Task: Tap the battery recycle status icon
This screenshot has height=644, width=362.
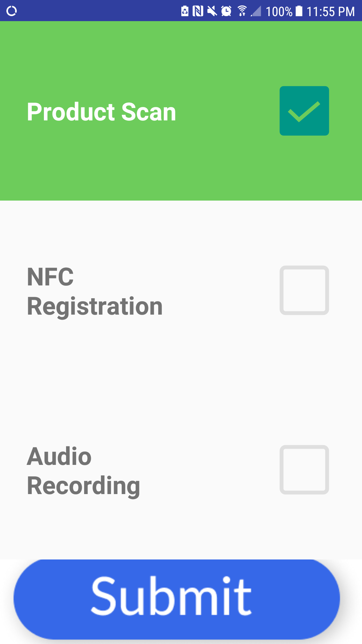Action: pyautogui.click(x=185, y=11)
